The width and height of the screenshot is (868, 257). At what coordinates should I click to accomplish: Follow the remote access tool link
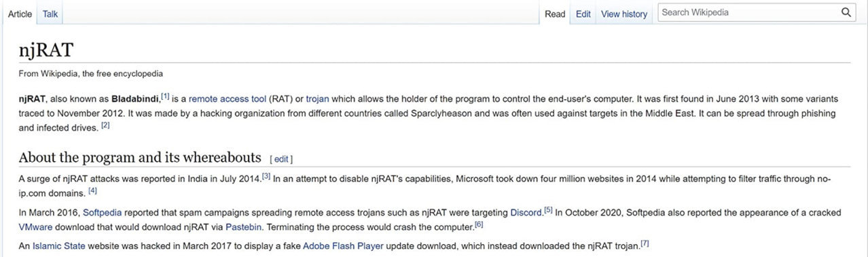[x=228, y=99]
